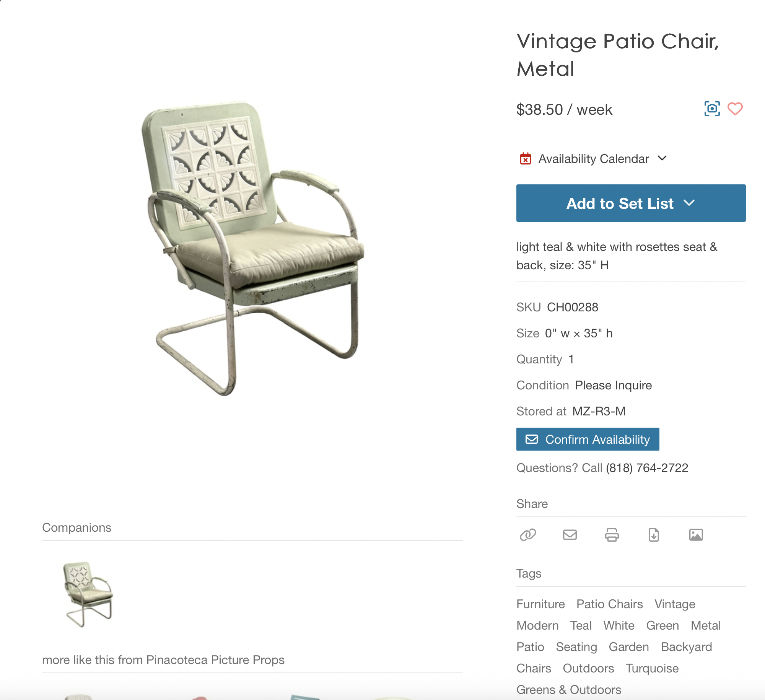Click the download document share icon
The width and height of the screenshot is (765, 700).
coord(654,535)
